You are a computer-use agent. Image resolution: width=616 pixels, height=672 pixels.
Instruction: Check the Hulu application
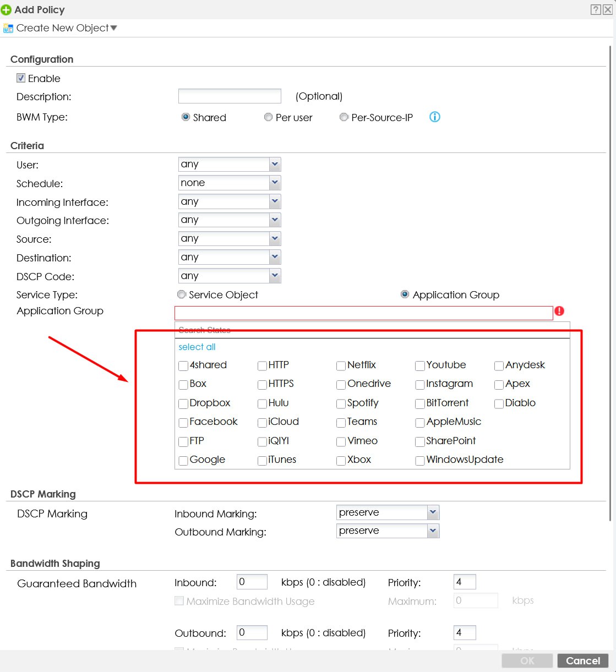262,404
